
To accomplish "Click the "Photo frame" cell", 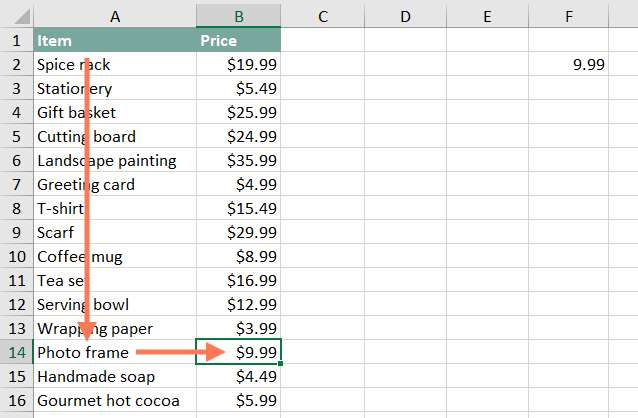I will 83,352.
